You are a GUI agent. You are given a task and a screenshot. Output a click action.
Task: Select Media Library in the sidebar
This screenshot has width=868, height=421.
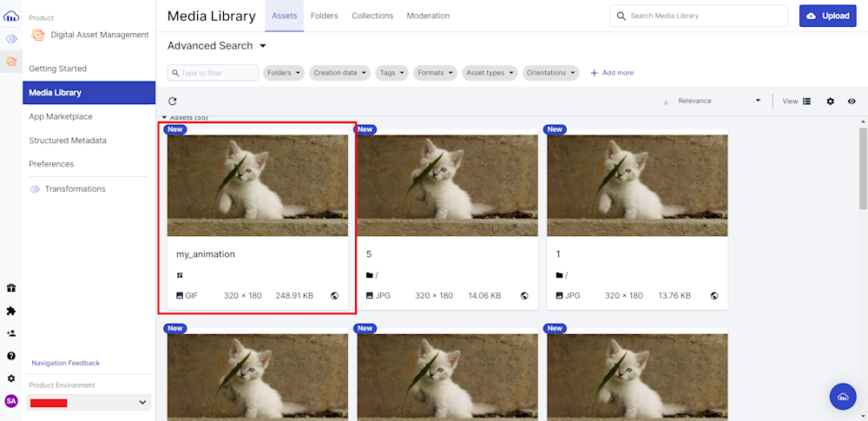click(89, 93)
